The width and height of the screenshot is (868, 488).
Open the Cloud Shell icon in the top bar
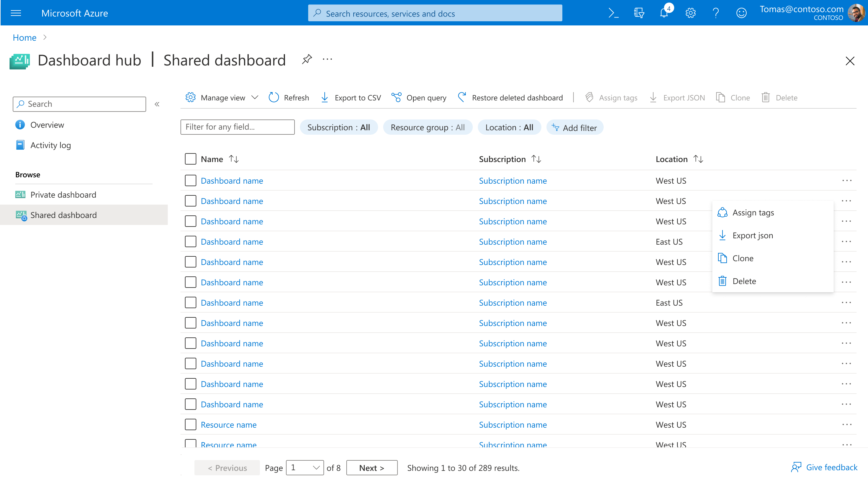613,13
